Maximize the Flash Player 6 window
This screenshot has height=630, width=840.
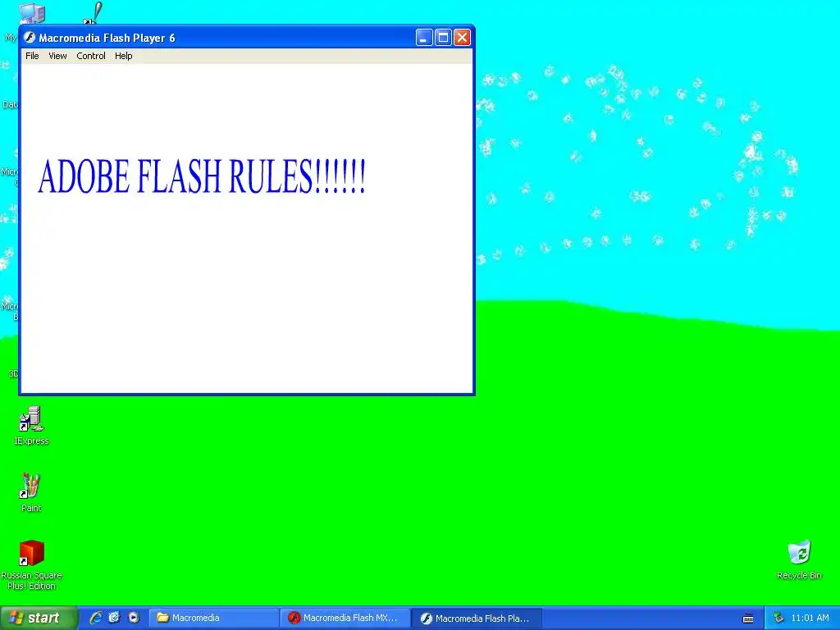[443, 38]
